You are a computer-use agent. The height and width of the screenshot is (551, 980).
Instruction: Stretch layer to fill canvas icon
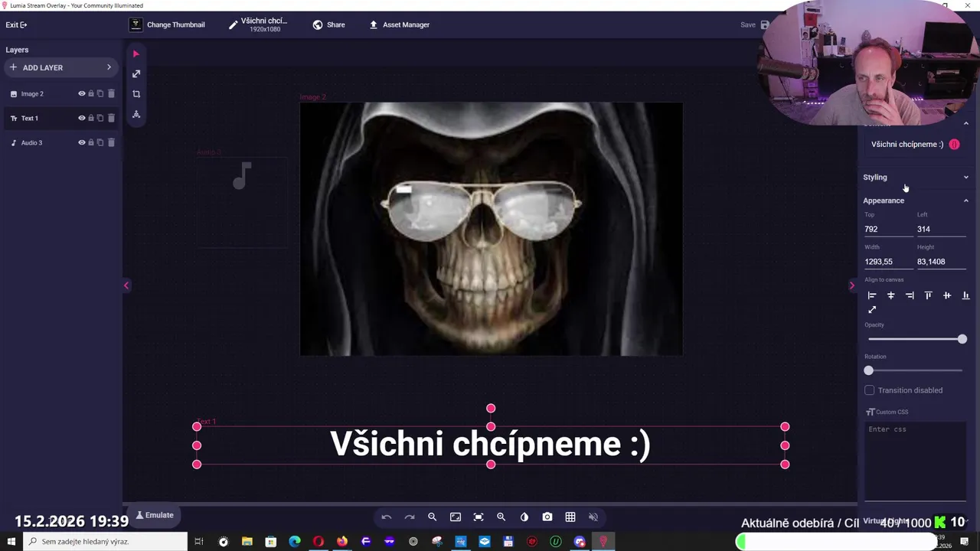pos(872,310)
